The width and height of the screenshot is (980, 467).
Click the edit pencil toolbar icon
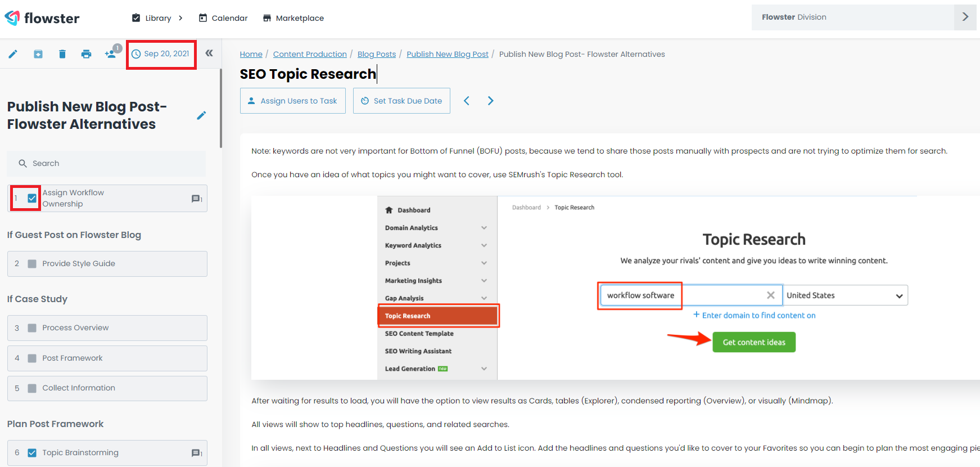pyautogui.click(x=13, y=54)
